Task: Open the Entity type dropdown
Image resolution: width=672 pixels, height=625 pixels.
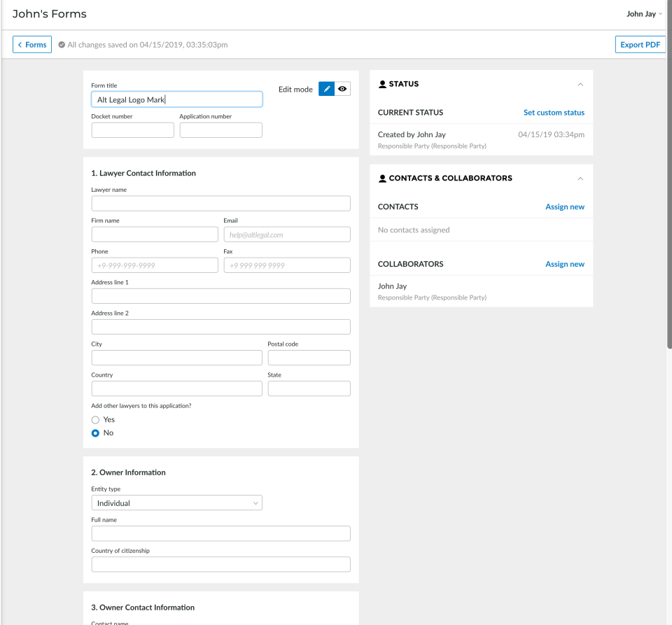Action: (176, 503)
